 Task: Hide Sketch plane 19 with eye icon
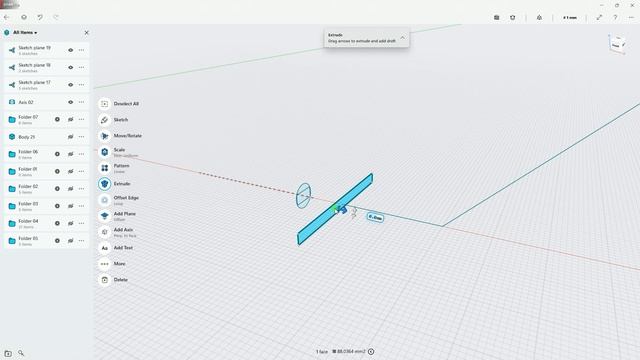[x=71, y=50]
